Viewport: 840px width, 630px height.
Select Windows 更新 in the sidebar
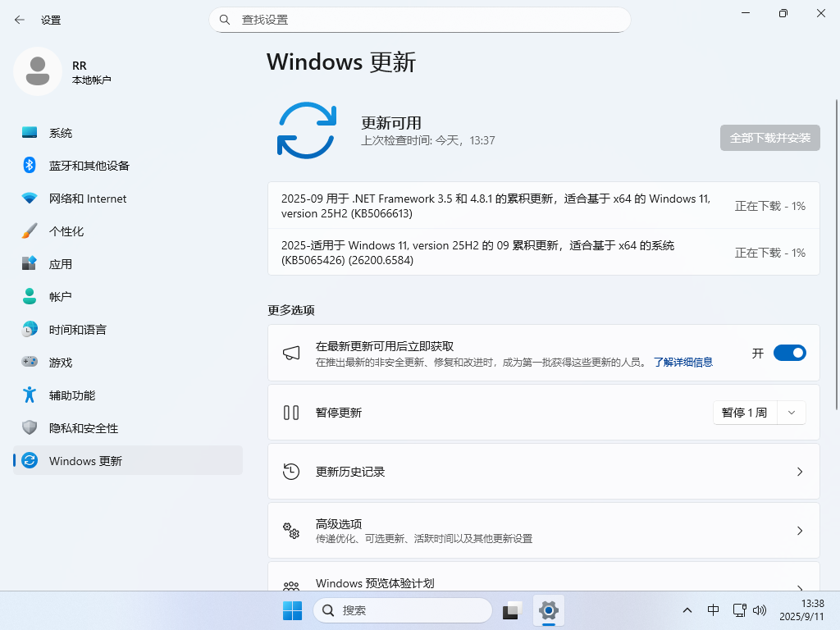[128, 460]
